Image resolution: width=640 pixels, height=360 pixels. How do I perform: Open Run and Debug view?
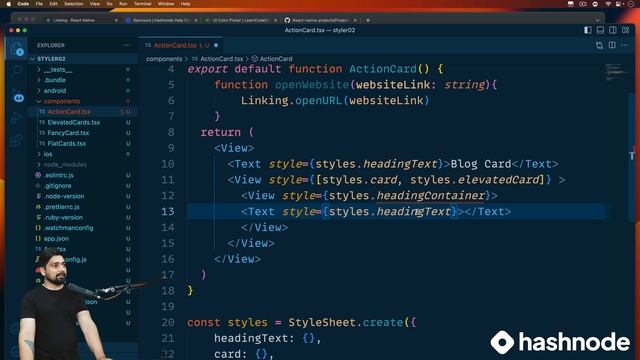click(17, 118)
